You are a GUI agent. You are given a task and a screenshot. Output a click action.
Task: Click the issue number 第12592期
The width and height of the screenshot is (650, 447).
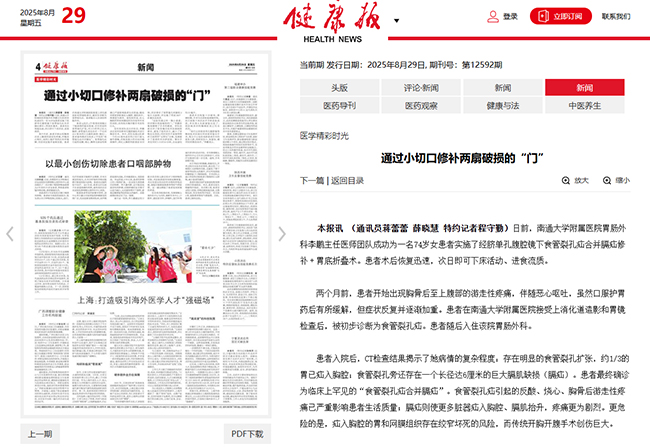click(x=482, y=65)
